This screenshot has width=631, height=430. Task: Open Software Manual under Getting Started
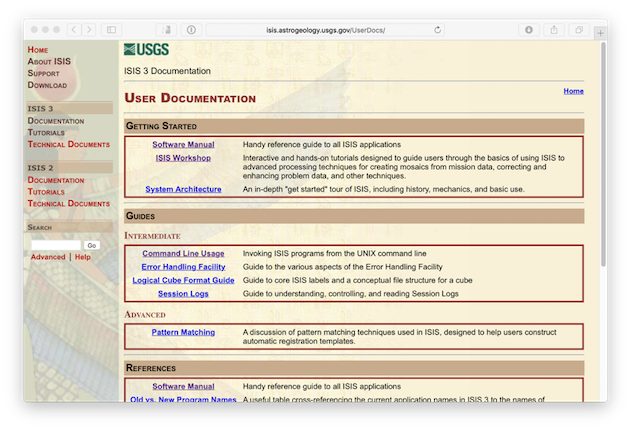click(183, 144)
